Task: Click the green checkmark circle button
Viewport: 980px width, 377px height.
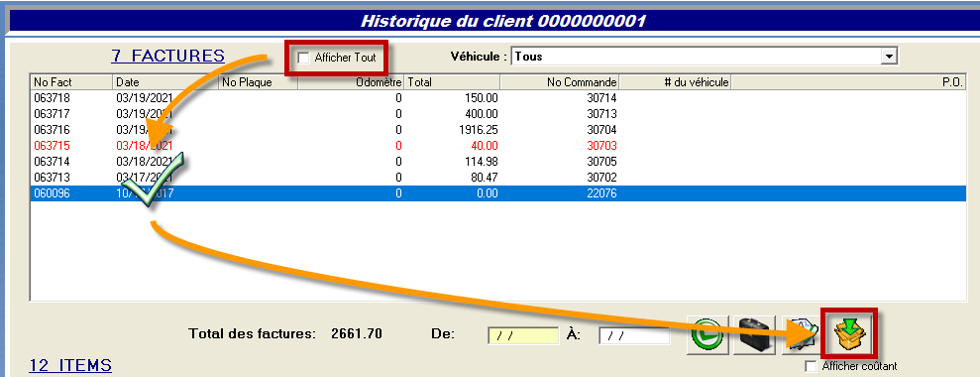Action: point(708,334)
